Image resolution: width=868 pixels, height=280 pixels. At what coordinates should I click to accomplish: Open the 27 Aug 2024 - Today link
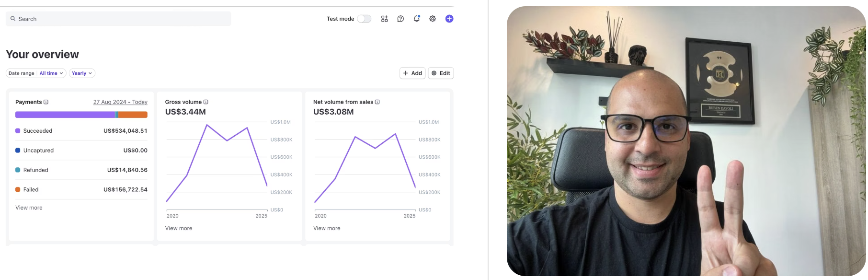120,102
